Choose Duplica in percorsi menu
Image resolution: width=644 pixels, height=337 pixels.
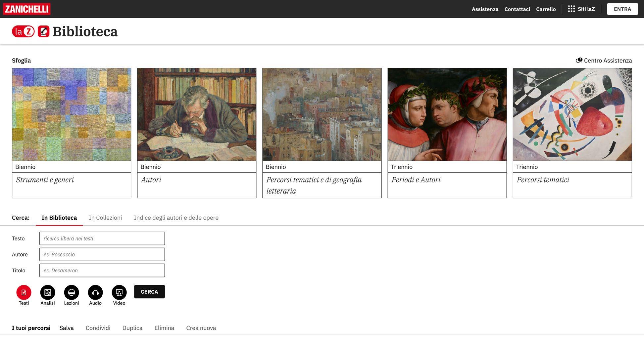(132, 328)
